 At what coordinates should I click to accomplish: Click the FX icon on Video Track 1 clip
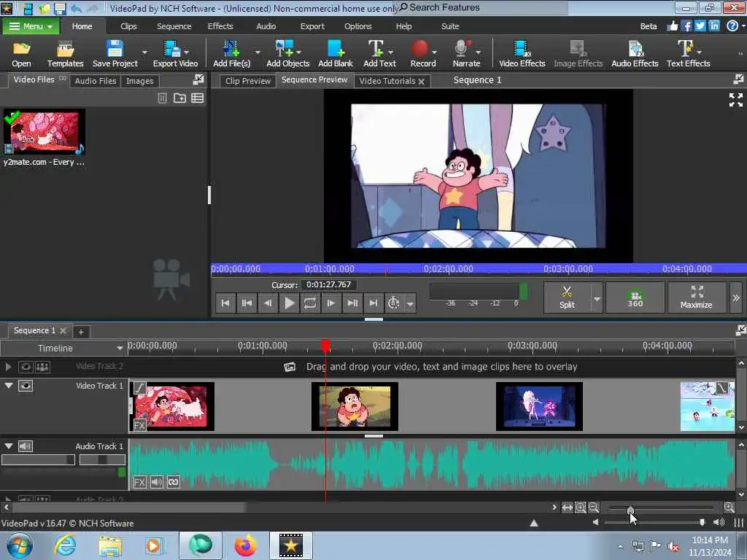click(x=139, y=425)
